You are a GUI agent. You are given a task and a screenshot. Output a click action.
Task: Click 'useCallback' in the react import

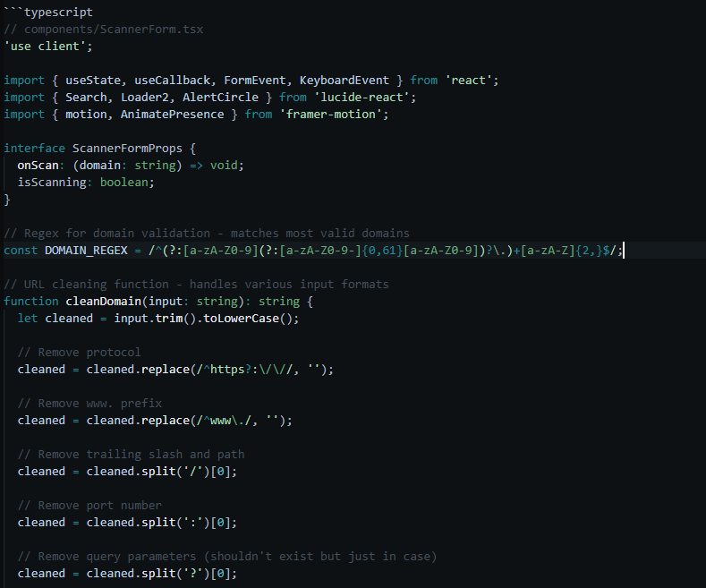pos(173,81)
